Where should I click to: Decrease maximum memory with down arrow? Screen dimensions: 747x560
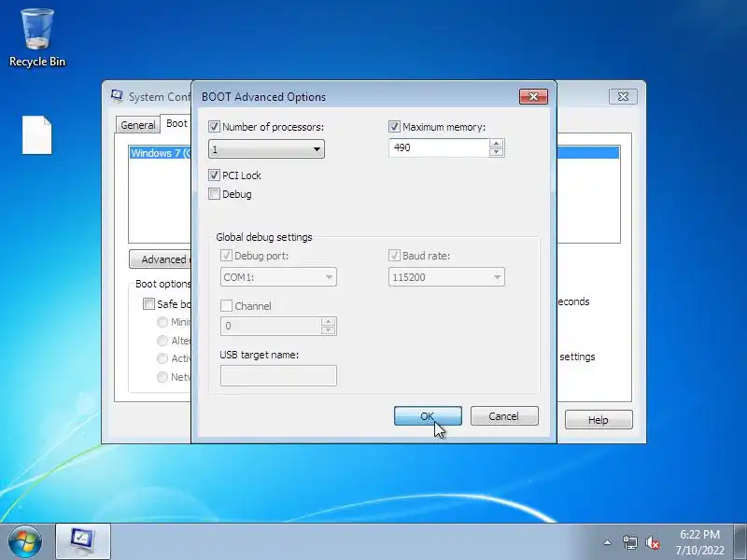(496, 152)
